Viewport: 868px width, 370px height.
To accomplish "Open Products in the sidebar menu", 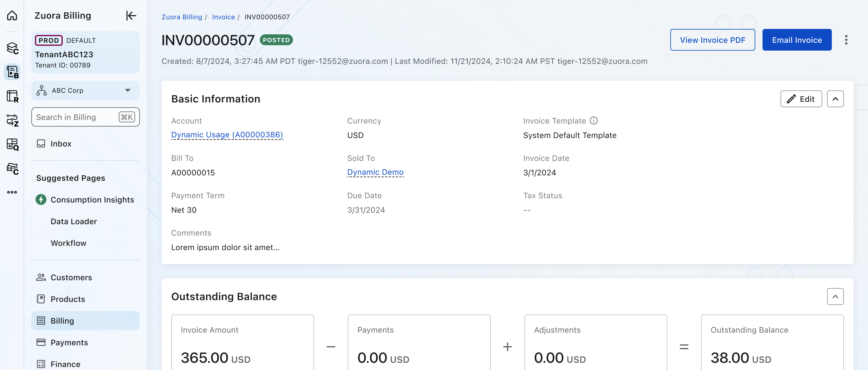I will coord(68,299).
